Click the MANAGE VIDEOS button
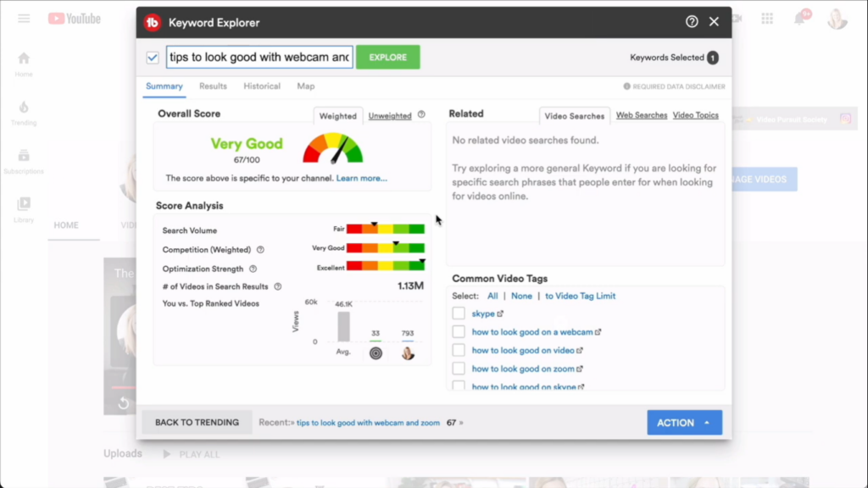The image size is (868, 488). coord(764,180)
